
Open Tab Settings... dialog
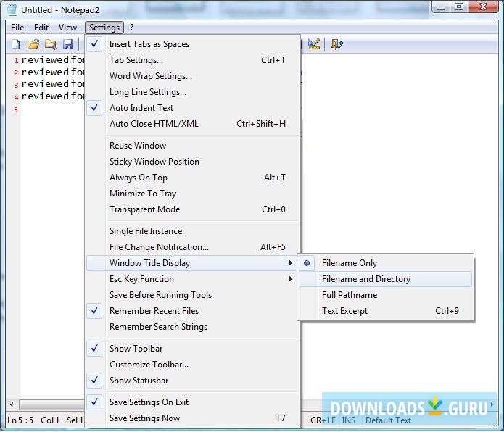click(x=193, y=60)
